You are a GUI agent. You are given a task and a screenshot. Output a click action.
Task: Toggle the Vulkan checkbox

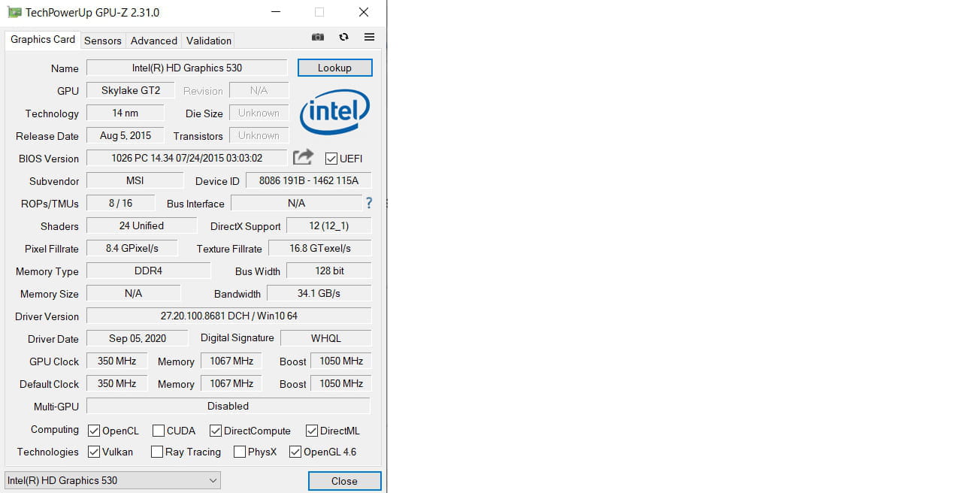(94, 452)
